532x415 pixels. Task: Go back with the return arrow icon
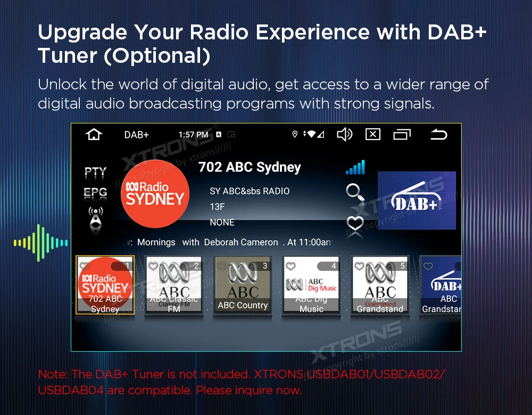pyautogui.click(x=439, y=135)
